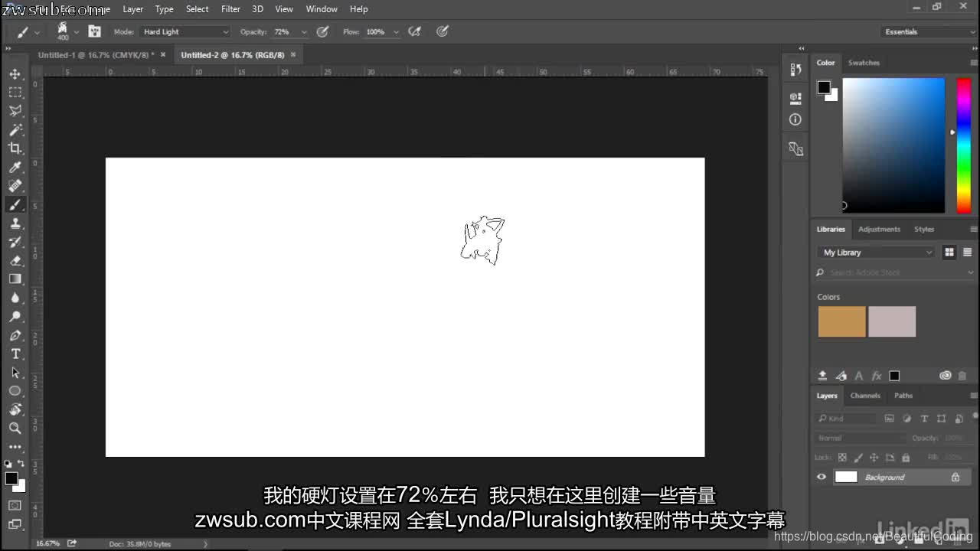The image size is (980, 551).
Task: Switch to the Swatches tab
Action: pyautogui.click(x=864, y=62)
